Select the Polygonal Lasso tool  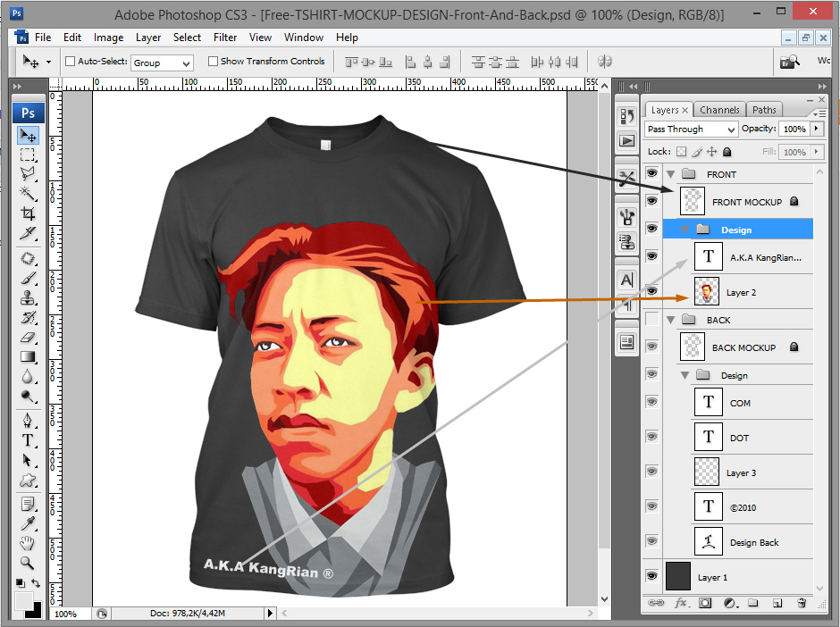tap(28, 173)
